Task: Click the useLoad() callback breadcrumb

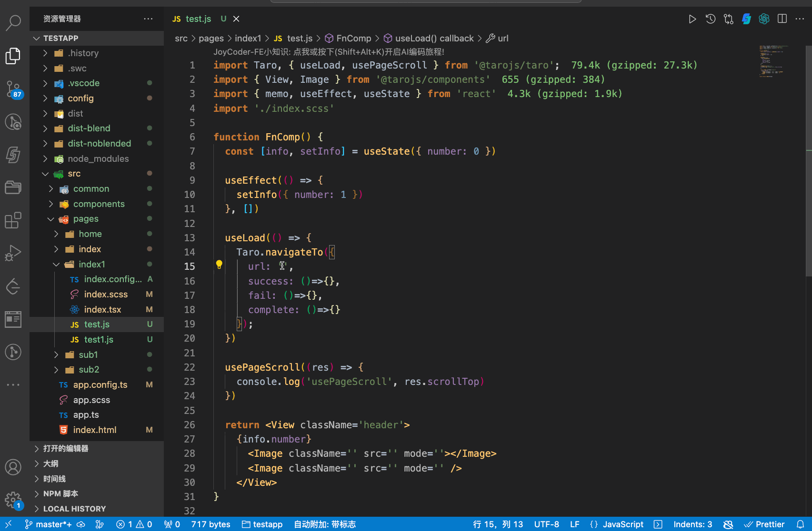Action: pyautogui.click(x=429, y=39)
